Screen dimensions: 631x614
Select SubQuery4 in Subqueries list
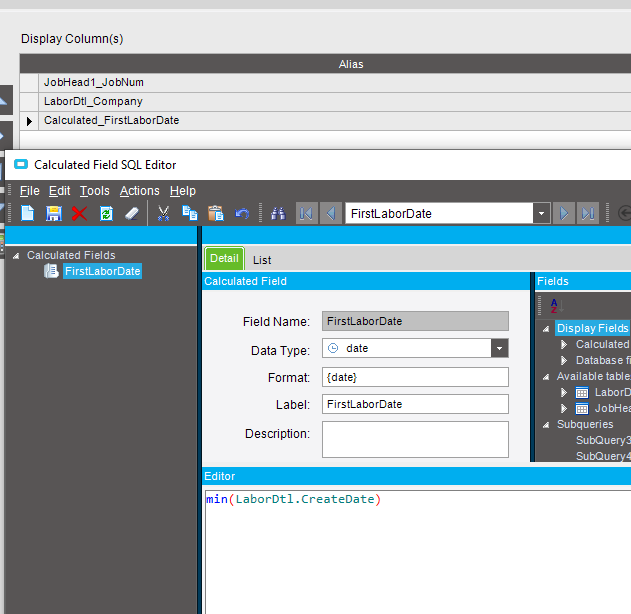click(602, 456)
